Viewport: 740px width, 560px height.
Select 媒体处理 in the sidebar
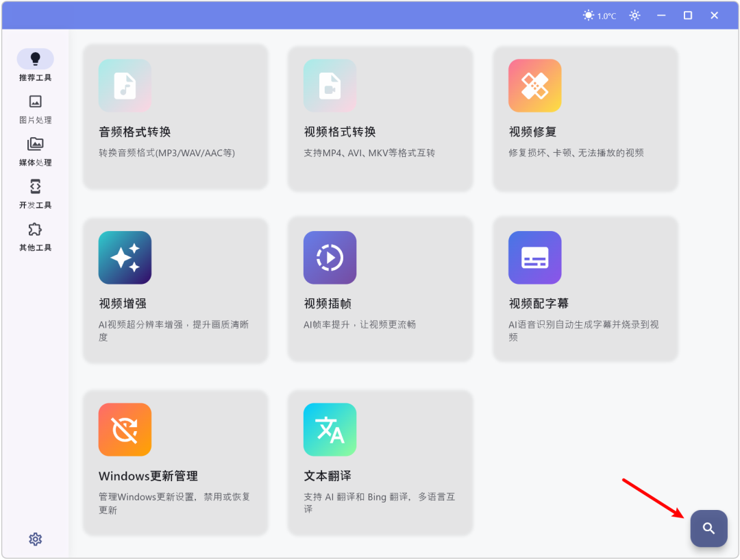click(36, 151)
